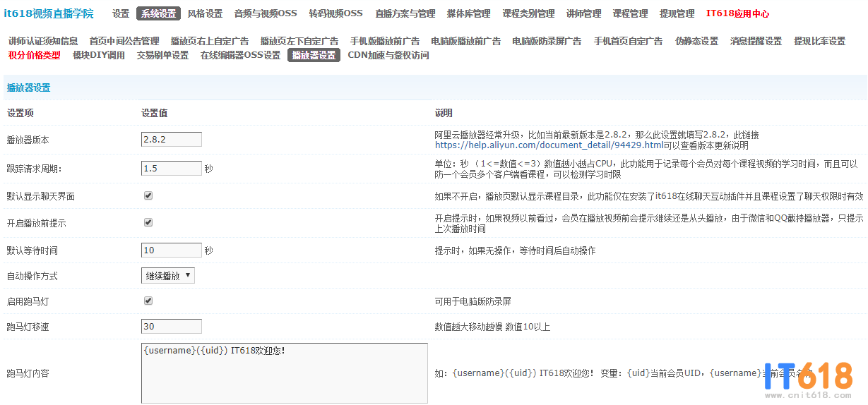Viewport: 868px width, 405px height.
Task: Switch to 播放页左下自定广告 sub-tab
Action: 299,41
